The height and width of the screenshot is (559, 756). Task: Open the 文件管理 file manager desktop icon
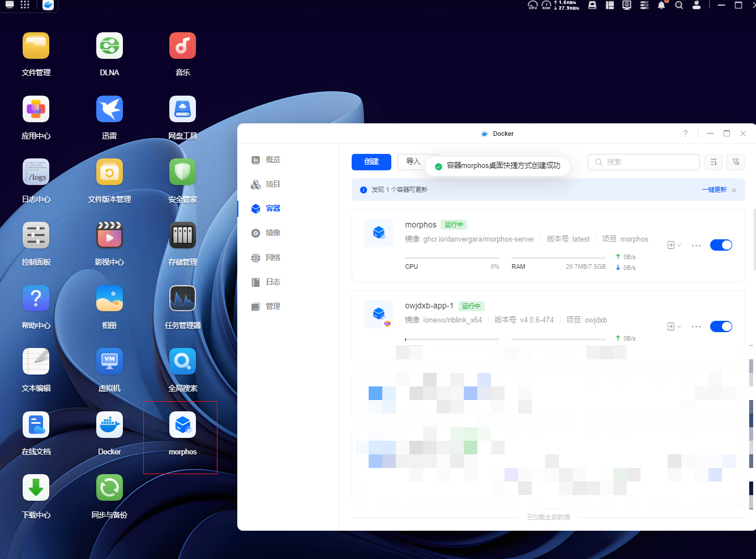(36, 46)
